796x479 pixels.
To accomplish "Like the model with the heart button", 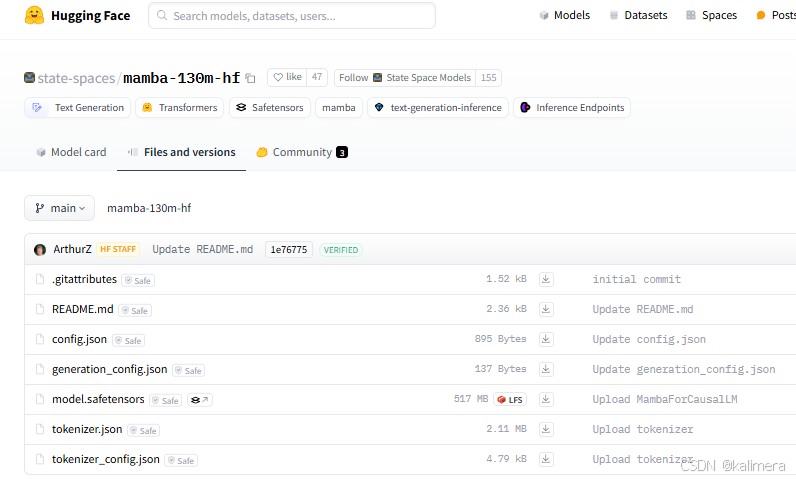I will pos(287,77).
